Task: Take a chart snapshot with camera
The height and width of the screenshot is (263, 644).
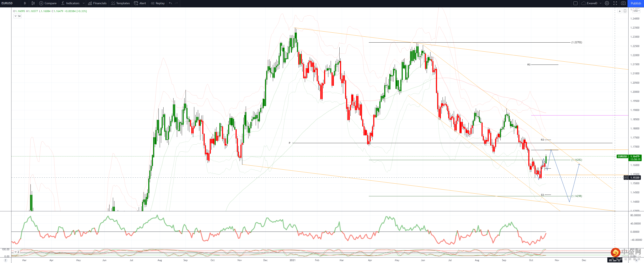Action: [x=623, y=3]
